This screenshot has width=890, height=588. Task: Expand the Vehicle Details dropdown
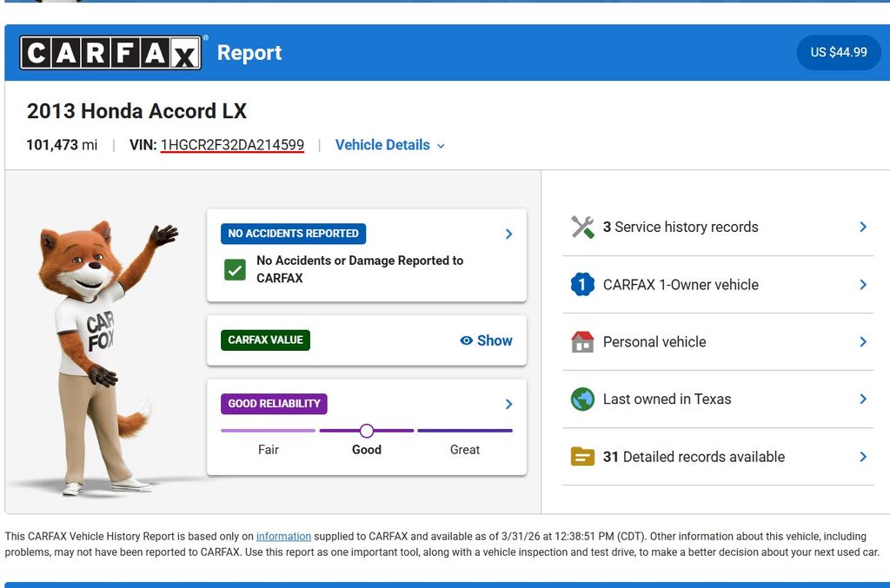tap(389, 145)
